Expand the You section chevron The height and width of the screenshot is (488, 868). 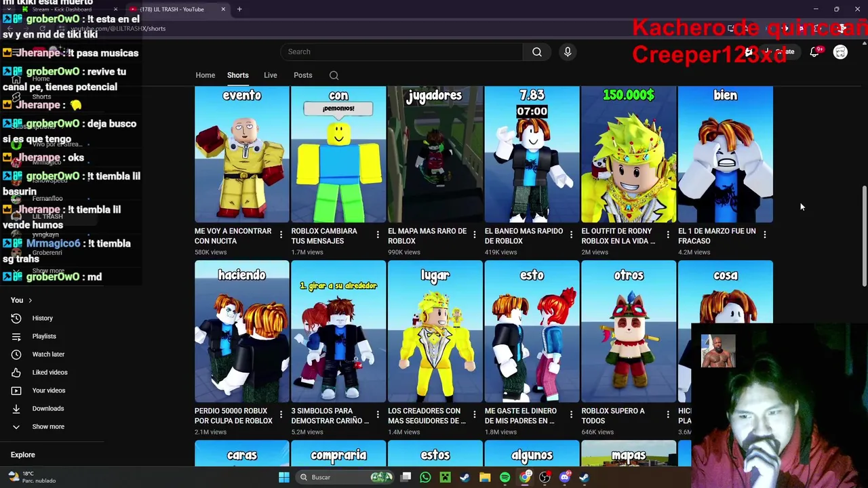click(x=30, y=300)
